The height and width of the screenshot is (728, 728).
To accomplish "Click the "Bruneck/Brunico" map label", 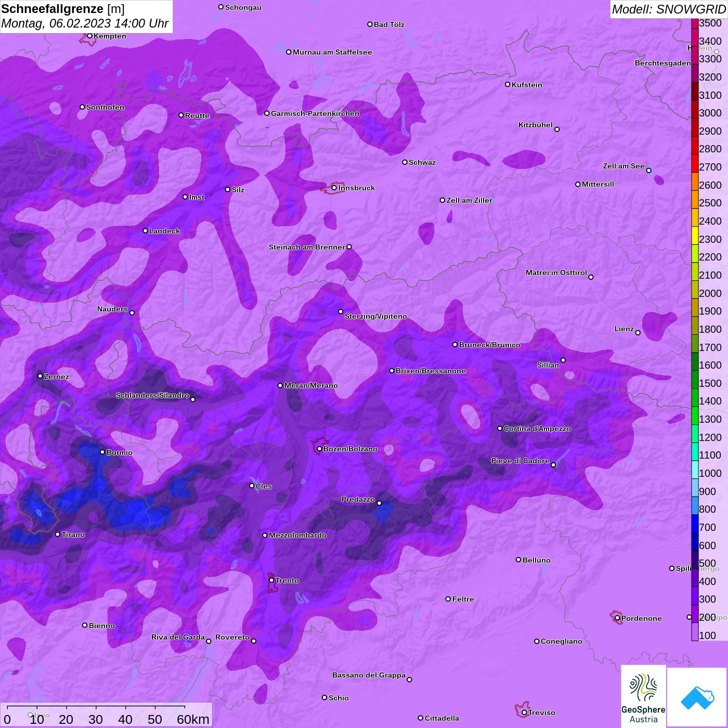I will pos(490,345).
